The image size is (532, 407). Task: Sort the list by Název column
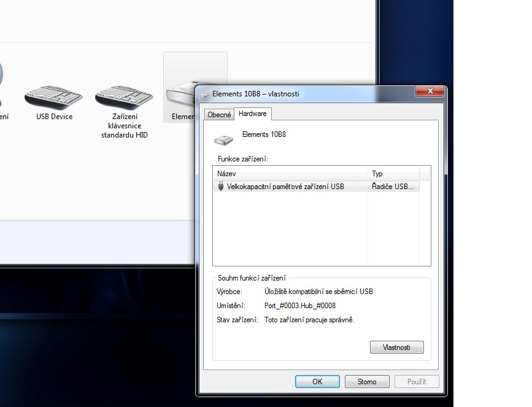point(291,174)
